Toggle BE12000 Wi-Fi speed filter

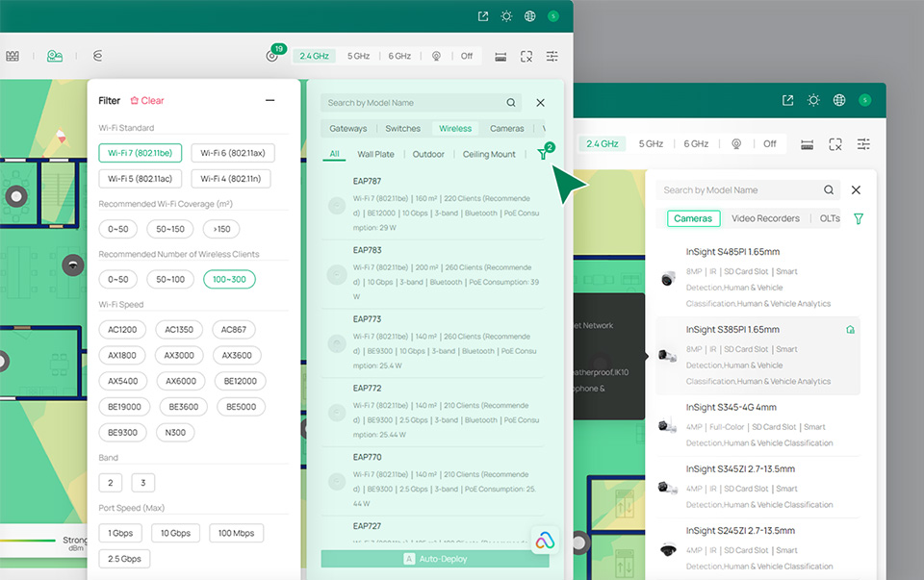(x=240, y=381)
